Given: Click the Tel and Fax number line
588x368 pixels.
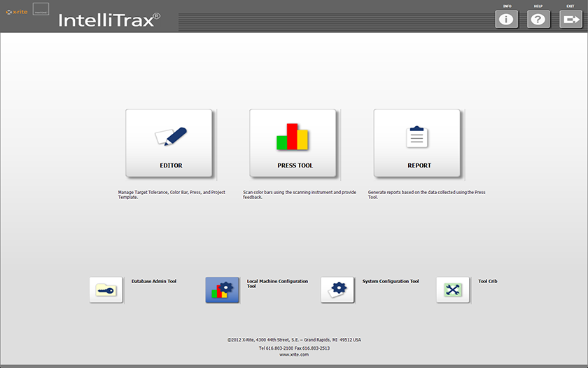Looking at the screenshot, I should (x=294, y=348).
